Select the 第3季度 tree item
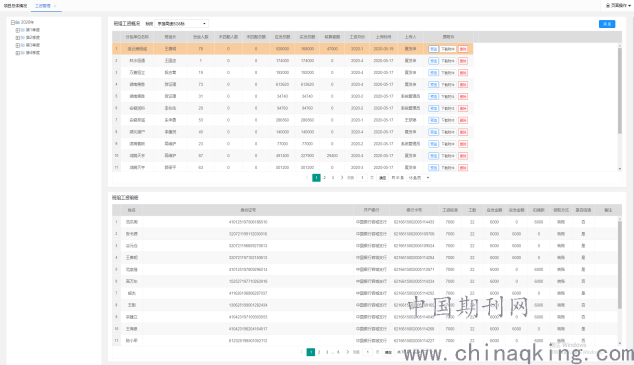 [33, 45]
